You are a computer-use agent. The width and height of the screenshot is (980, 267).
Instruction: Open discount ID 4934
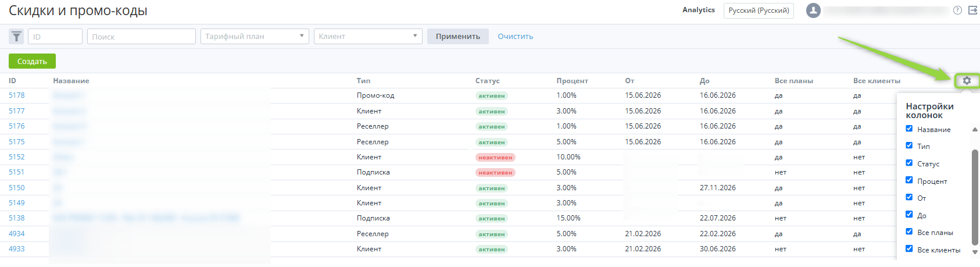[17, 234]
